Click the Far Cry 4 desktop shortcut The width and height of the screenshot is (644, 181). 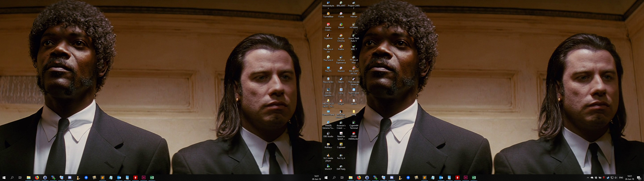341,156
